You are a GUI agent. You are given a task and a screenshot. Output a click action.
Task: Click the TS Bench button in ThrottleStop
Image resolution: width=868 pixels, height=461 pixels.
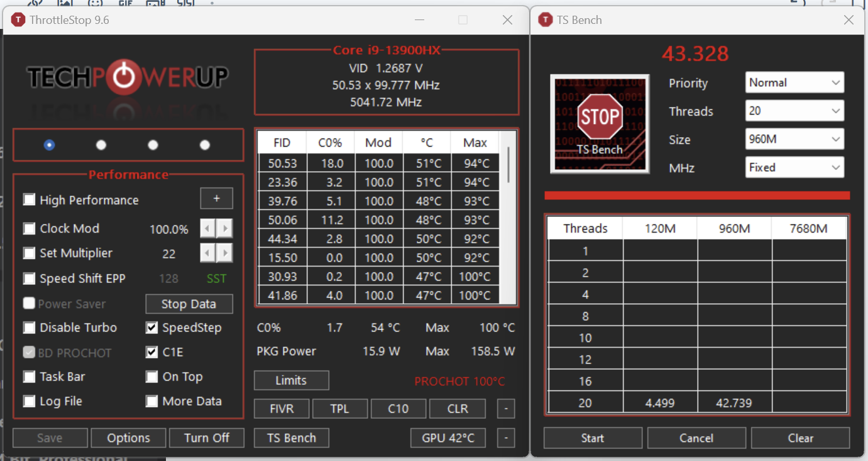[x=292, y=438]
